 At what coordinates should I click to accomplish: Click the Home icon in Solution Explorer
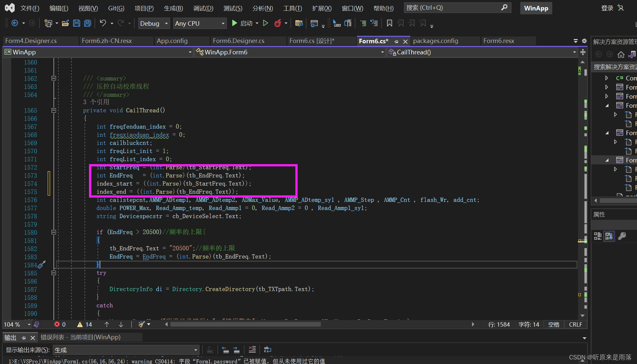tap(621, 54)
